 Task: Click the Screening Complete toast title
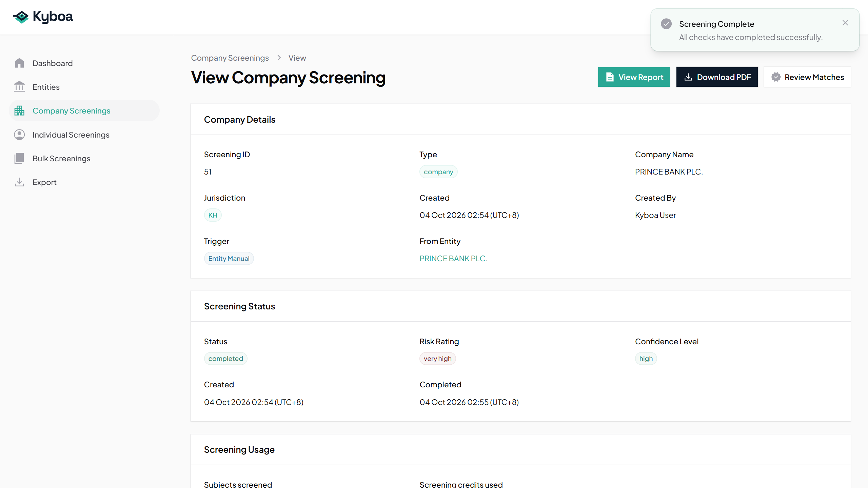point(717,24)
